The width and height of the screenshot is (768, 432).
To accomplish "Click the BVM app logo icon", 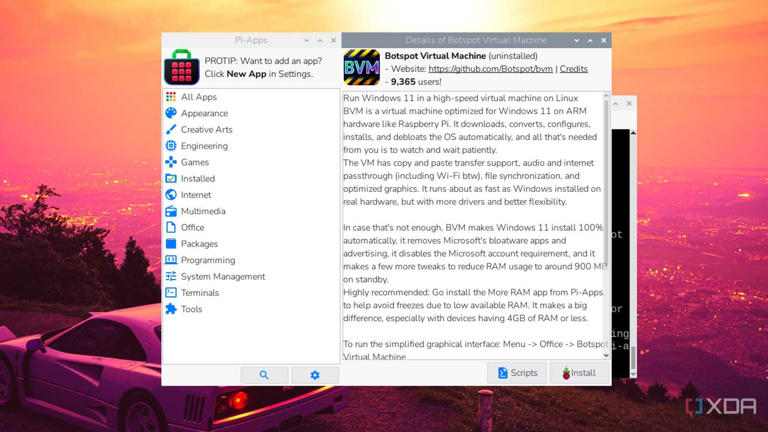I will [x=361, y=68].
